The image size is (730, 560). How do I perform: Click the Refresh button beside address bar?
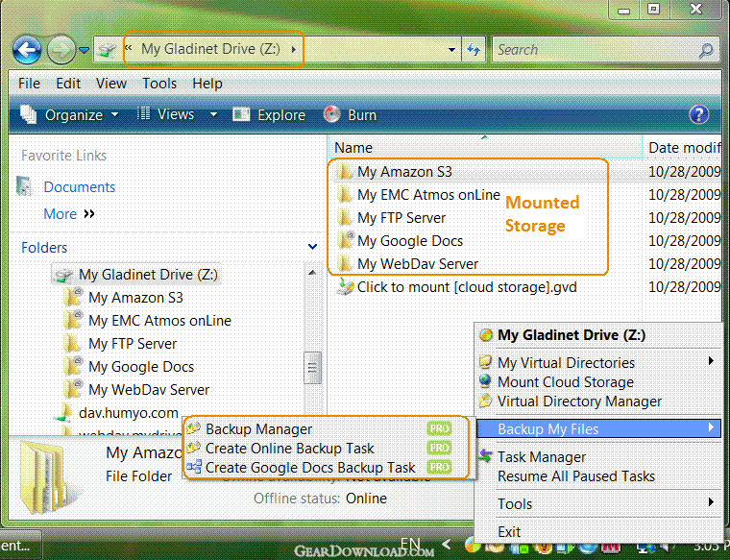[x=473, y=49]
